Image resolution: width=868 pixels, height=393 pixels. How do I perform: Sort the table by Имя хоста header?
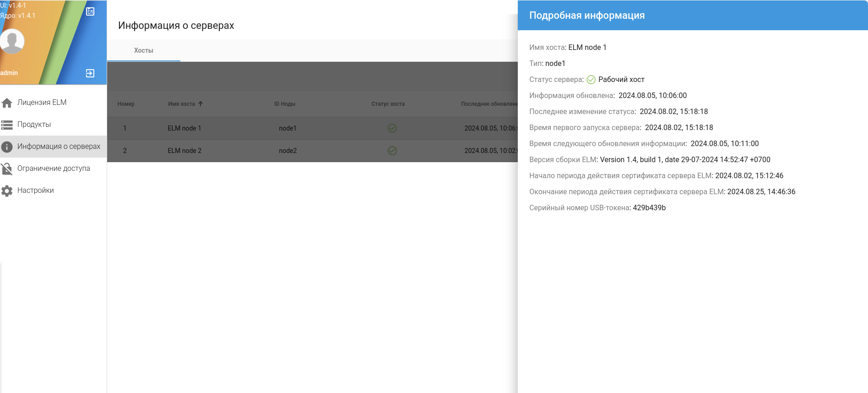coord(181,104)
